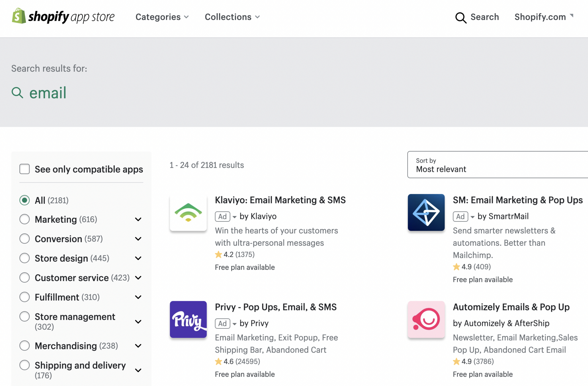Expand the Customer service chevron

pyautogui.click(x=138, y=278)
